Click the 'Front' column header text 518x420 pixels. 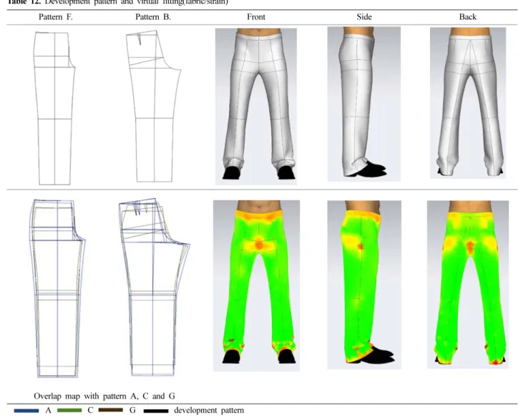(x=256, y=17)
